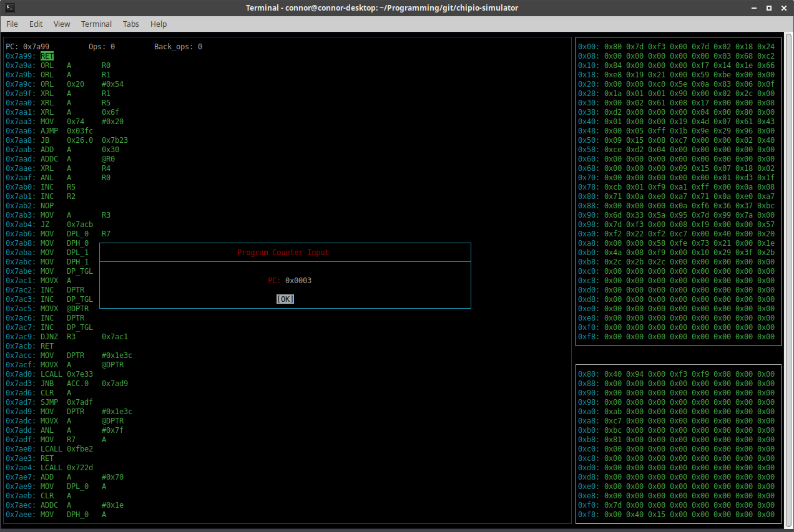Click lower memory row 0x80 address label
This screenshot has height=532, width=794.
589,374
